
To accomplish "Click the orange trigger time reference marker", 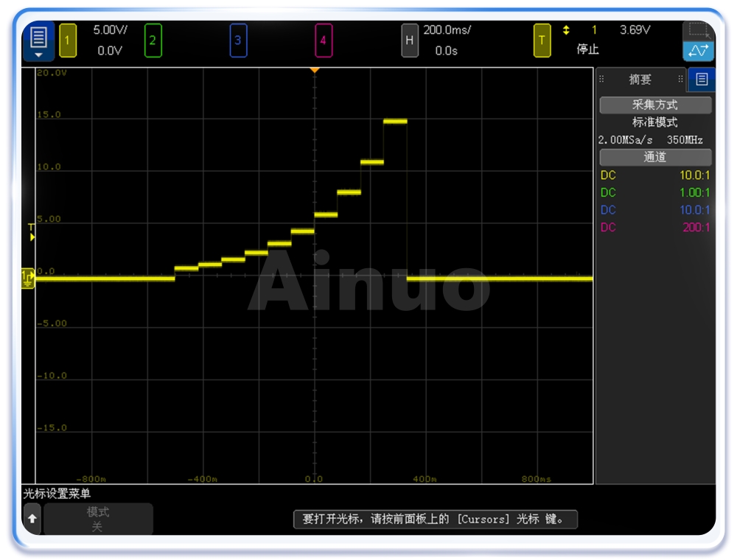I will (x=314, y=70).
